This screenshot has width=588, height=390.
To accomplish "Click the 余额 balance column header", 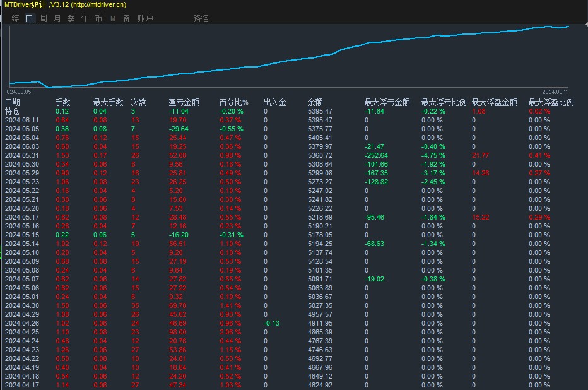I will click(315, 102).
